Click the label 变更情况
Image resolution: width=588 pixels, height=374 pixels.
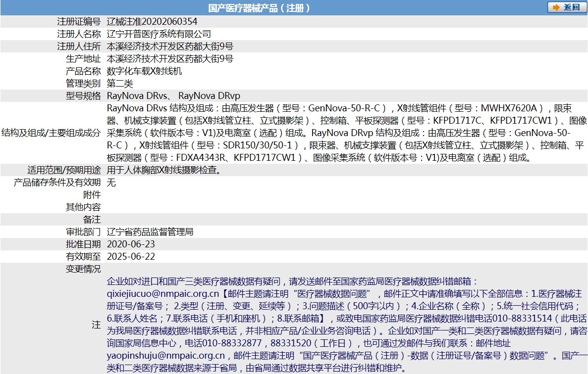tap(83, 269)
